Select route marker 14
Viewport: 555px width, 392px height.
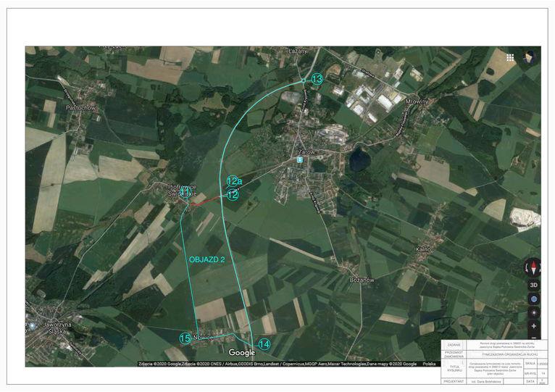point(264,344)
